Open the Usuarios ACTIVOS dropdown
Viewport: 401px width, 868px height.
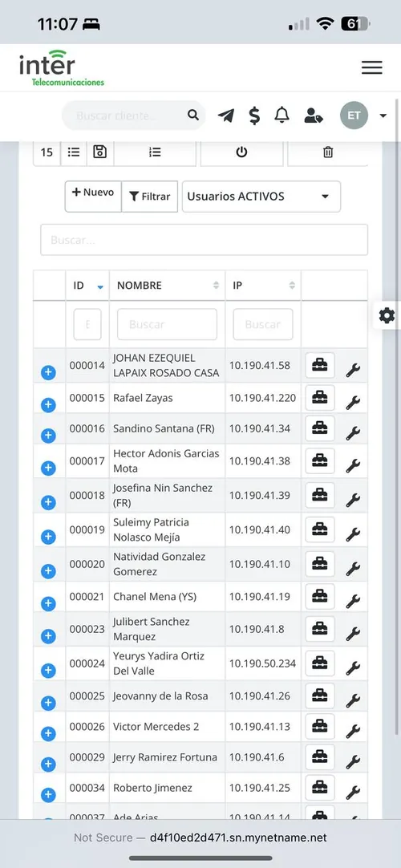tap(261, 196)
